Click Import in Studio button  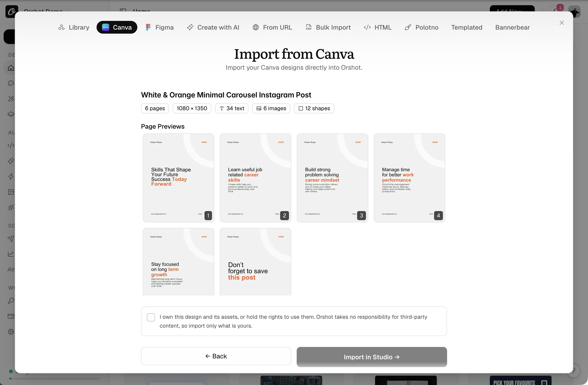click(x=372, y=357)
